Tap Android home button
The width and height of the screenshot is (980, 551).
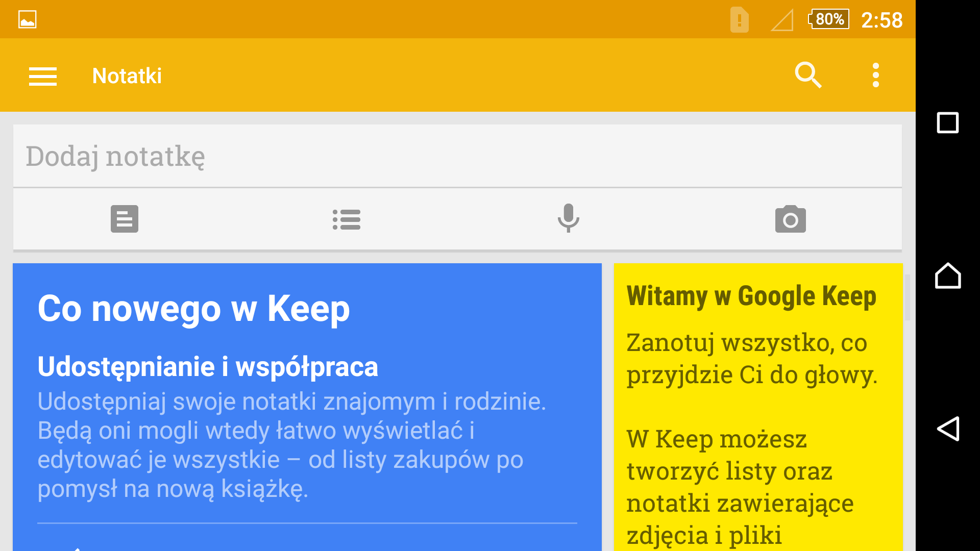tap(948, 275)
